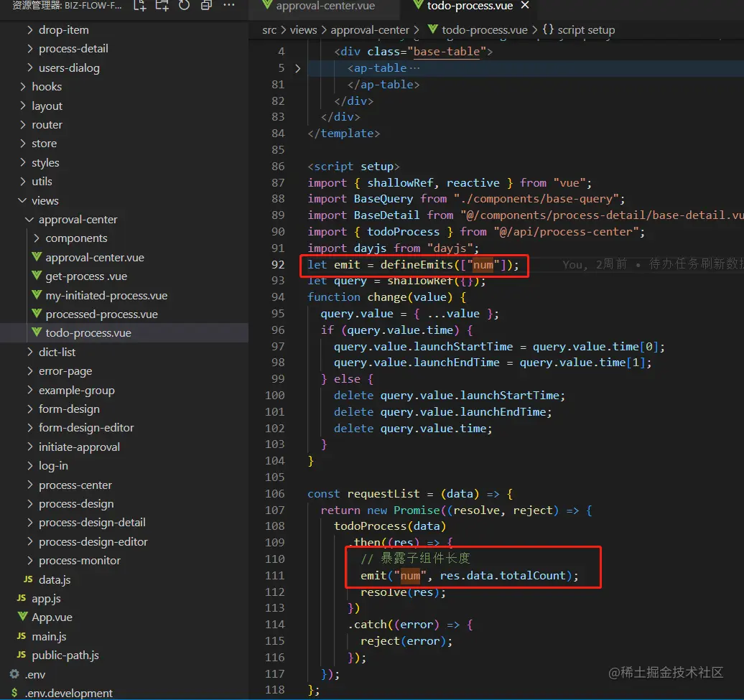Open public-path.js file

(65, 655)
